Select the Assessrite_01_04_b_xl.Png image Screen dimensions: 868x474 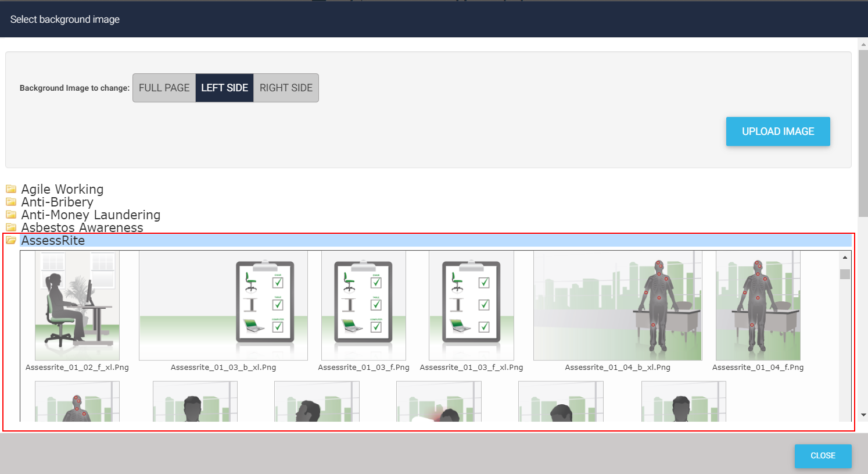coord(618,306)
